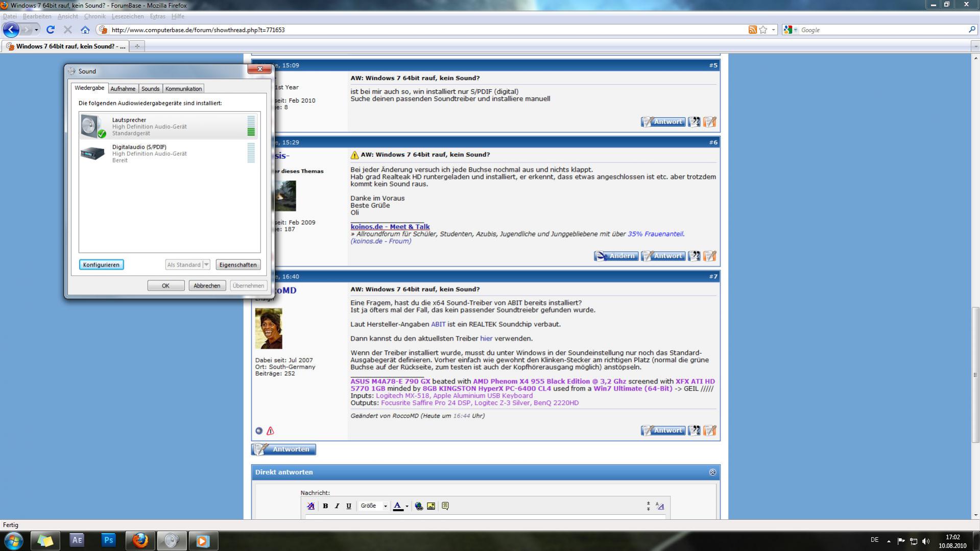This screenshot has height=551, width=980.
Task: Click quick reply icon on post #6
Action: [710, 256]
